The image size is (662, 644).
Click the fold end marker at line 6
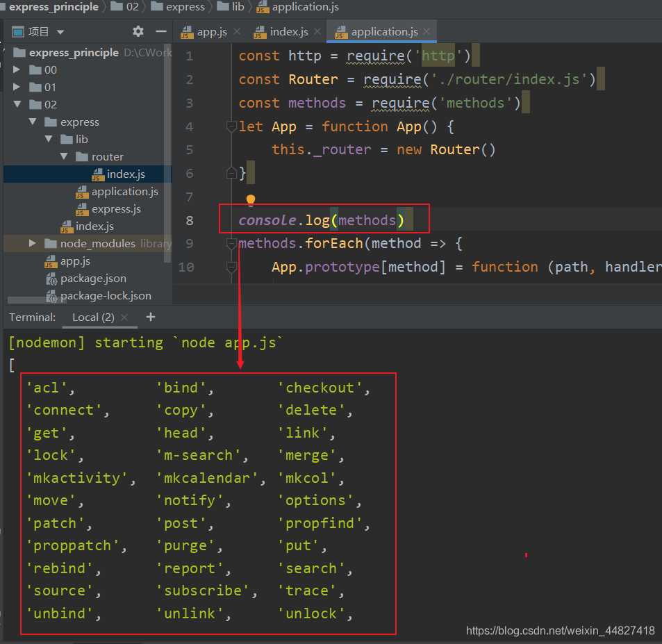231,173
